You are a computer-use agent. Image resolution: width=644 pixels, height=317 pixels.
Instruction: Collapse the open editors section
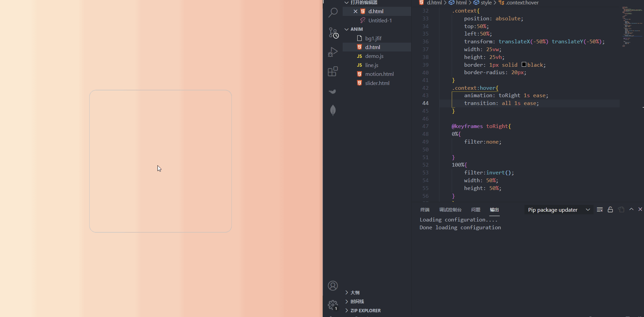pos(346,3)
